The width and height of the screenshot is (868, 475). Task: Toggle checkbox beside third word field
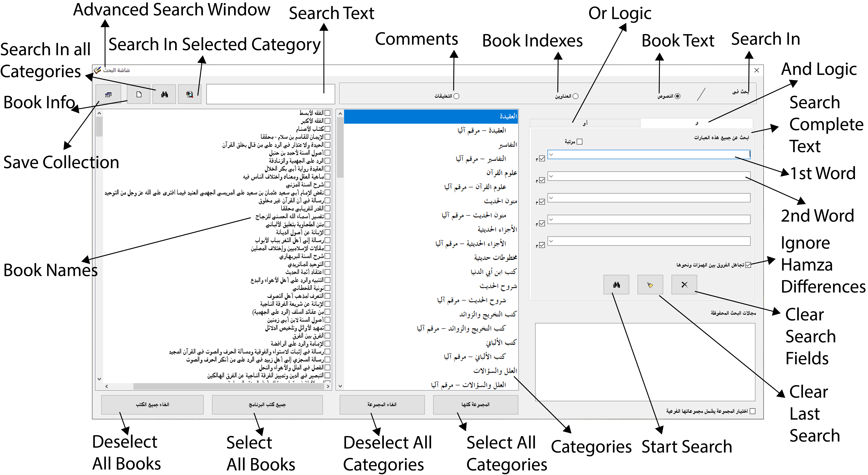(x=542, y=202)
